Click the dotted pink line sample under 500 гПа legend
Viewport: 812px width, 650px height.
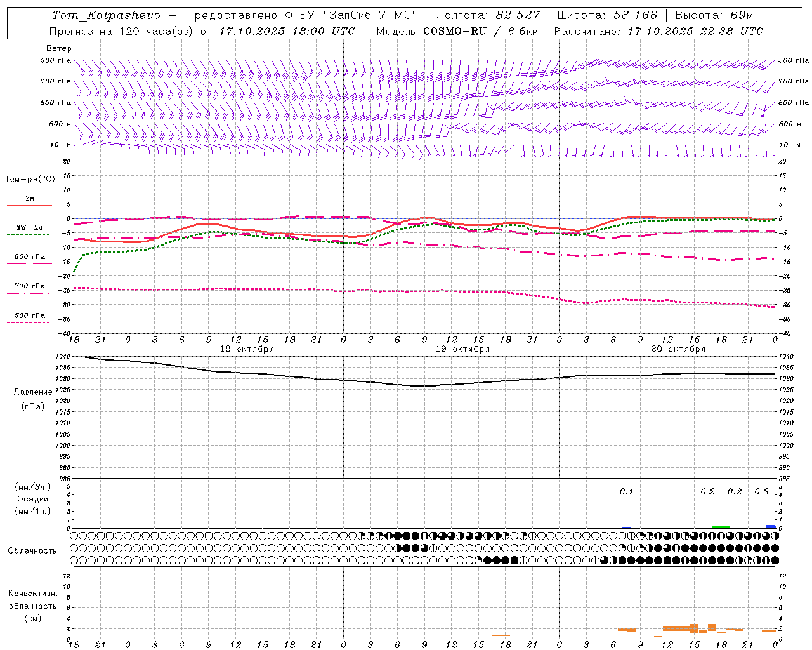point(29,322)
